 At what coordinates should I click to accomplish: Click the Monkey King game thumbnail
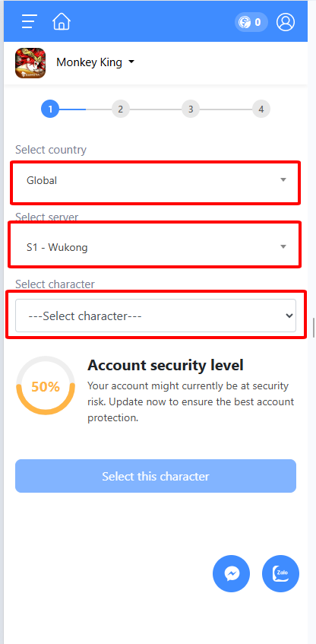pyautogui.click(x=30, y=63)
